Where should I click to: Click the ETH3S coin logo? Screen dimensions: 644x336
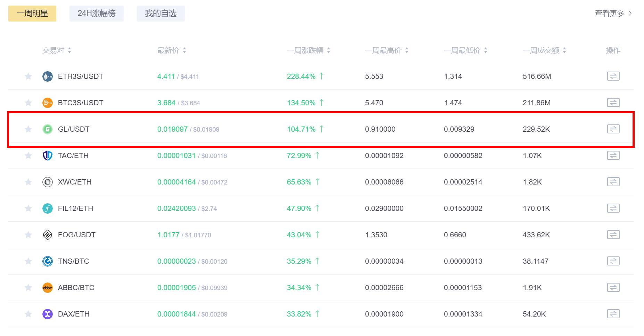[48, 76]
